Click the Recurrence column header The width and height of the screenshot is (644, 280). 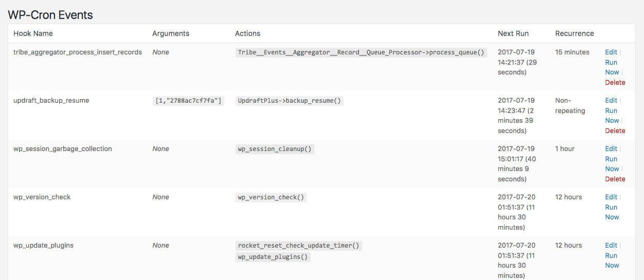[x=575, y=33]
